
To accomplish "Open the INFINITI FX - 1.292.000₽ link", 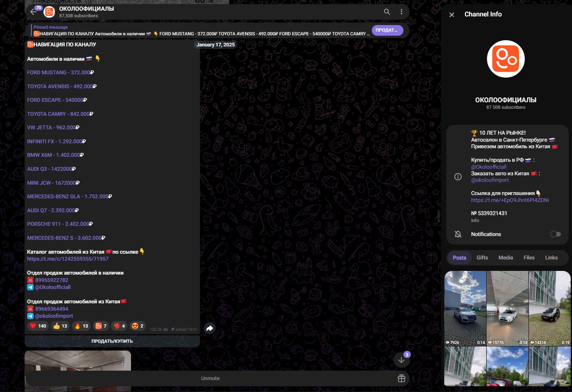I will pyautogui.click(x=56, y=142).
